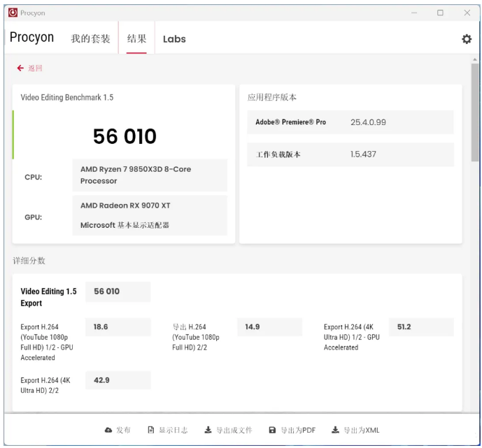The width and height of the screenshot is (482, 448).
Task: Click the 导出为XML download icon
Action: [335, 431]
